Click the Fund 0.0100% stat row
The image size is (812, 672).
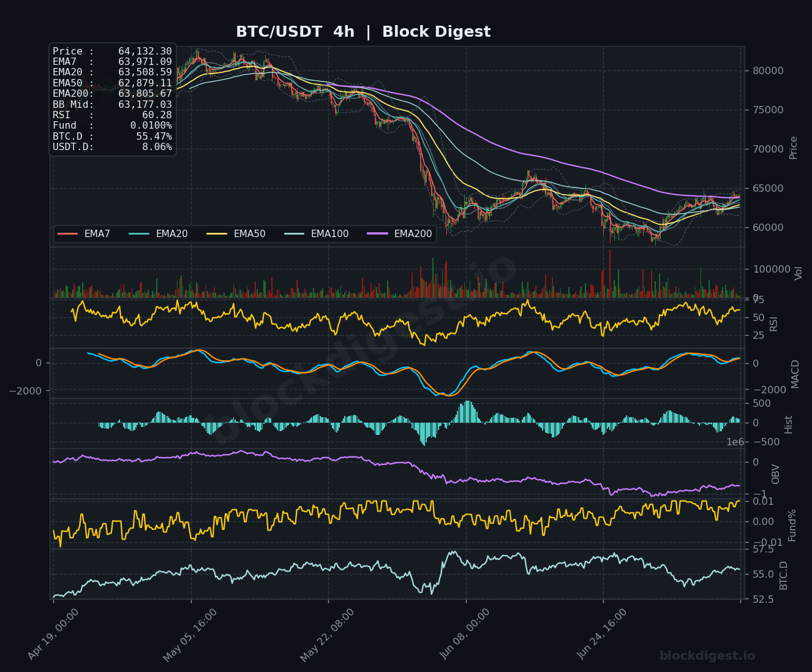[112, 126]
